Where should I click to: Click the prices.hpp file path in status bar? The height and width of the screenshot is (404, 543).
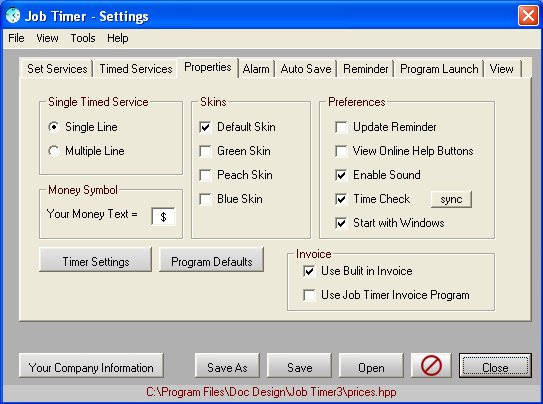[x=271, y=392]
